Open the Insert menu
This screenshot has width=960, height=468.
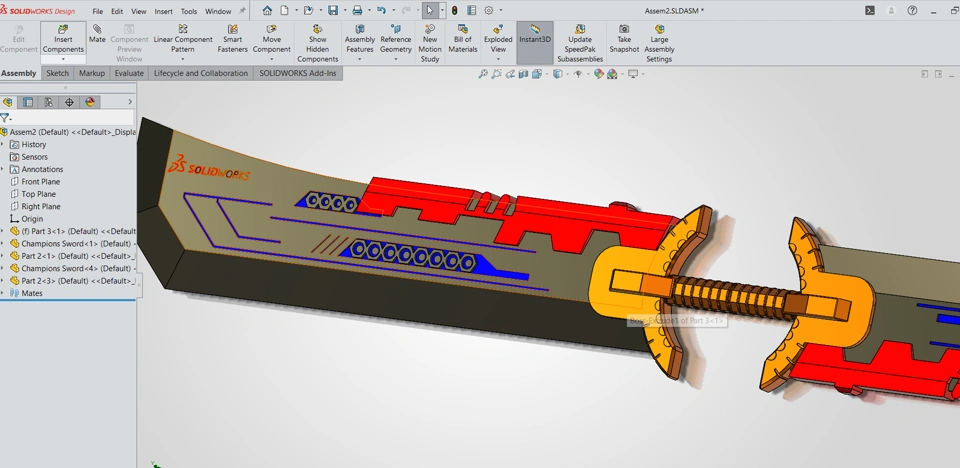[163, 11]
